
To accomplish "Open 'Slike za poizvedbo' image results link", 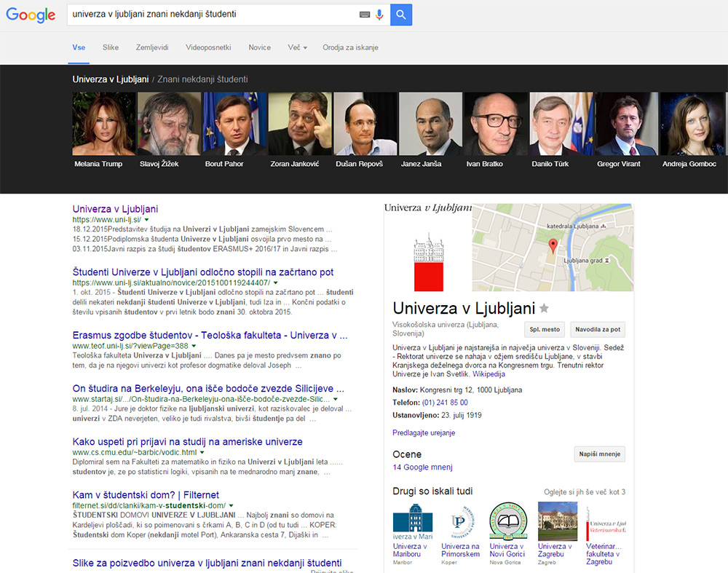I will 207,563.
